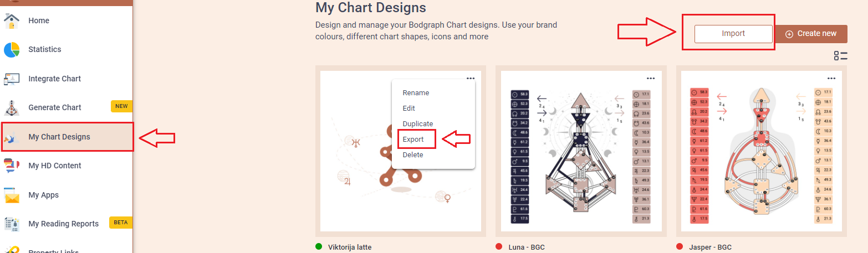The image size is (868, 253).
Task: Click the My Reading Reports icon
Action: coord(12,224)
